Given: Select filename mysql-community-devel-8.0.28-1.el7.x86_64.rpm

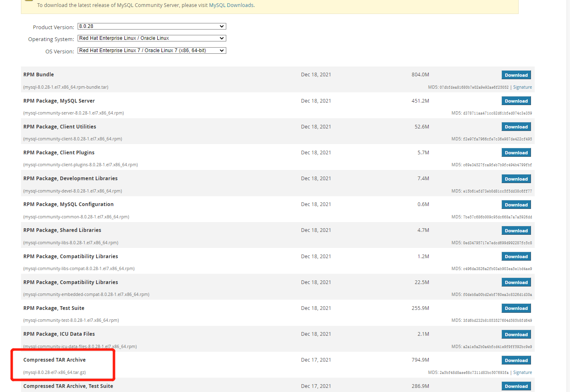Looking at the screenshot, I should (73, 191).
